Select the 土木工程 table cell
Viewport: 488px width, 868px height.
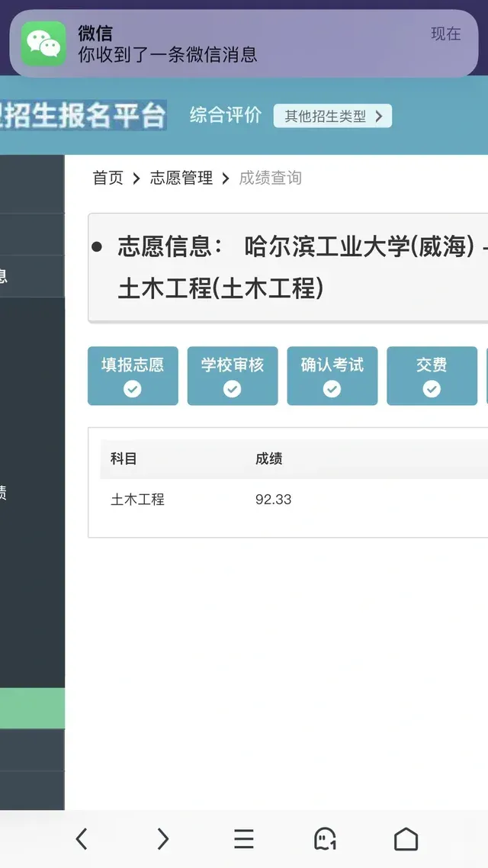pyautogui.click(x=138, y=500)
